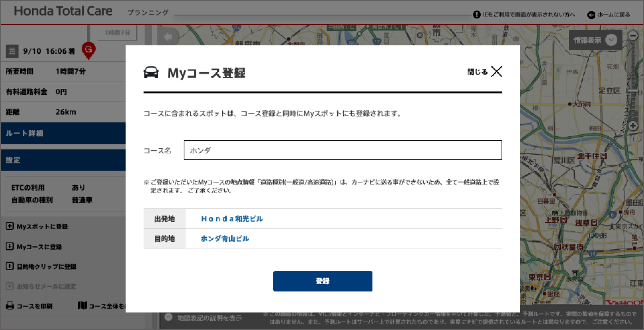The image size is (644, 330).
Task: Click the 登録 button
Action: coord(322,281)
